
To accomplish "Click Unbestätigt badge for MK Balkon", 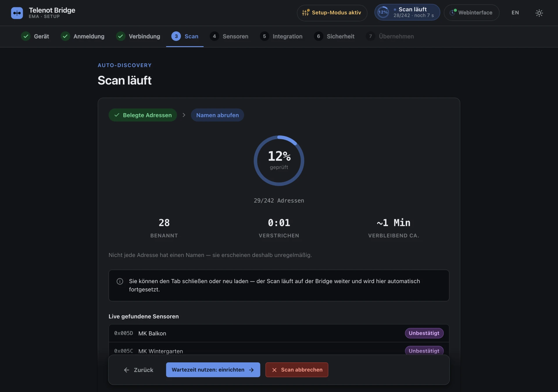I will point(424,333).
